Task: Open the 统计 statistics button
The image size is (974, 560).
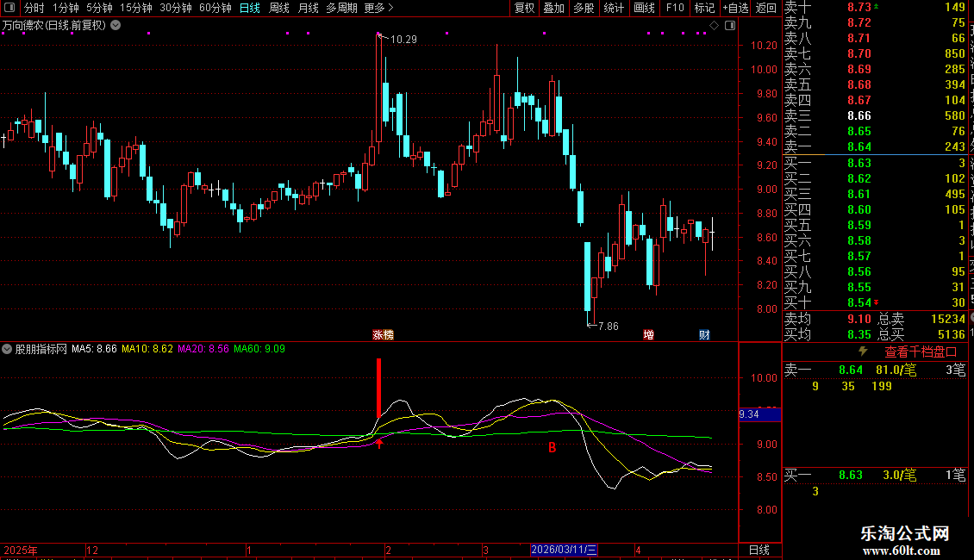Action: pos(614,8)
